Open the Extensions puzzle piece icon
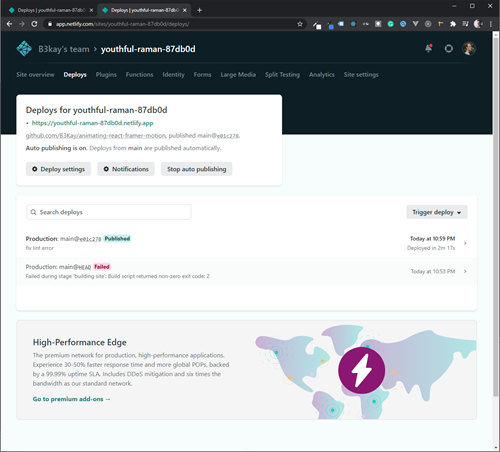Screen dimensions: 500x452 coord(453,24)
